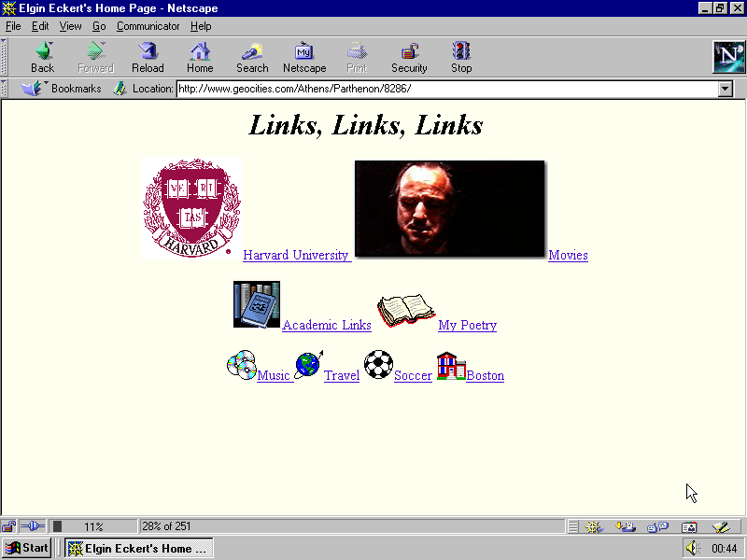This screenshot has width=747, height=560.
Task: Open the Windows Start menu
Action: click(x=27, y=548)
